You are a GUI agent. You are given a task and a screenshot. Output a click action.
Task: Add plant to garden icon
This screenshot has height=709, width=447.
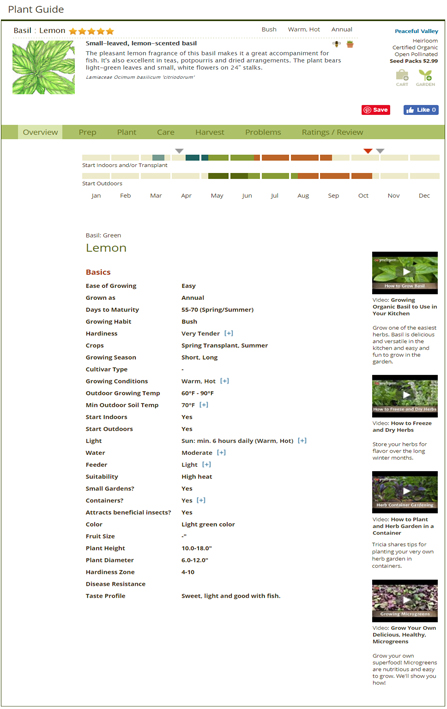pyautogui.click(x=425, y=77)
